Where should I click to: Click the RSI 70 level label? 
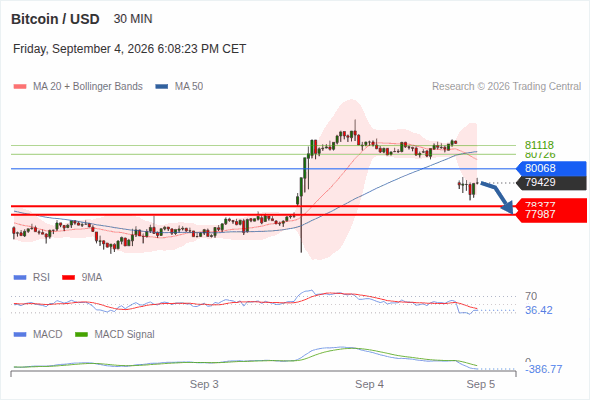531,297
